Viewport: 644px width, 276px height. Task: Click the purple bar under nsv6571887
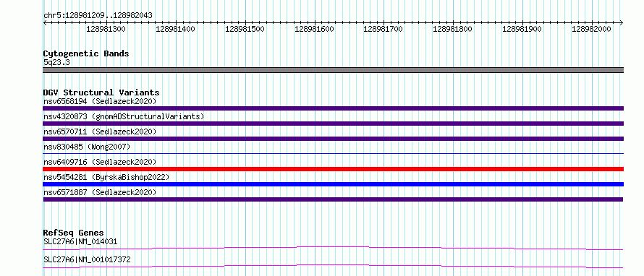click(x=334, y=199)
